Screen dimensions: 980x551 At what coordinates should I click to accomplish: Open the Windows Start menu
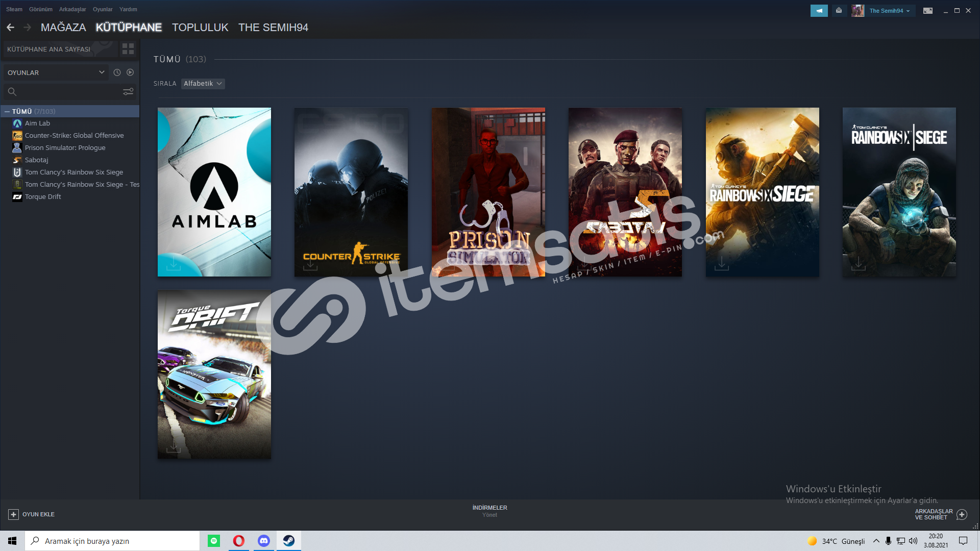point(12,541)
